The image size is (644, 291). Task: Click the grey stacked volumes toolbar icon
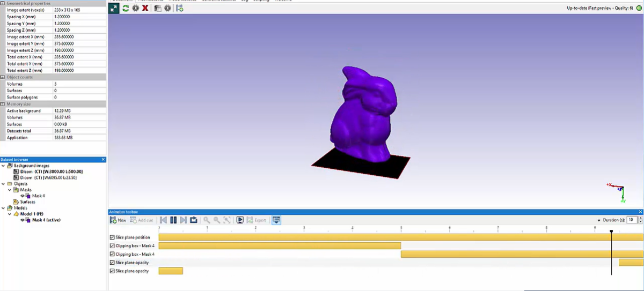(158, 9)
